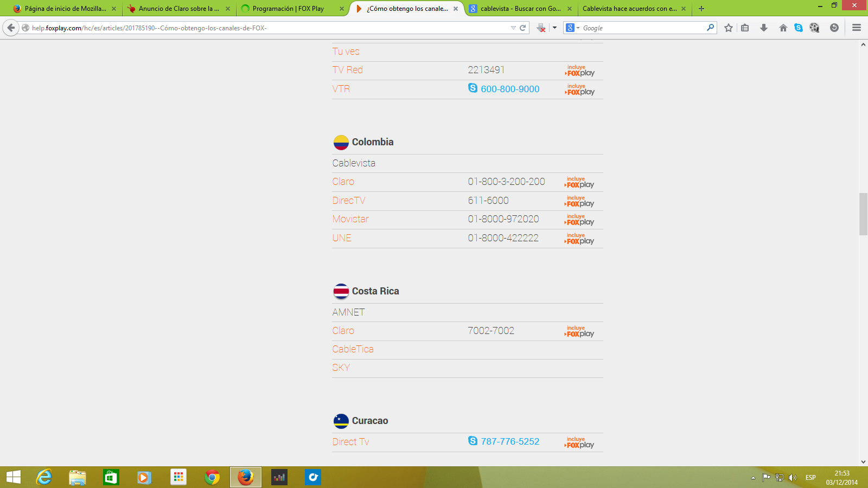Screen dimensions: 868x488
Task: Close the Programación | FOX Play tab
Action: click(342, 9)
